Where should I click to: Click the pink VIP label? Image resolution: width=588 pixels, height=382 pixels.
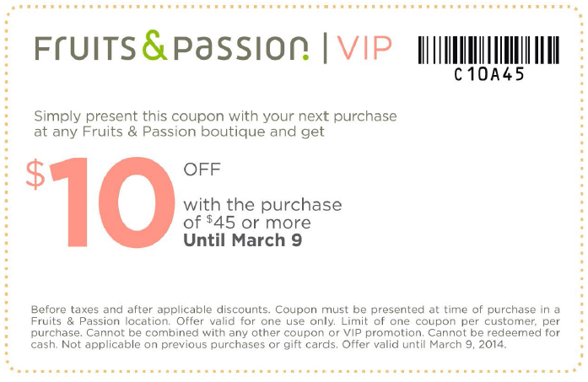pyautogui.click(x=364, y=48)
